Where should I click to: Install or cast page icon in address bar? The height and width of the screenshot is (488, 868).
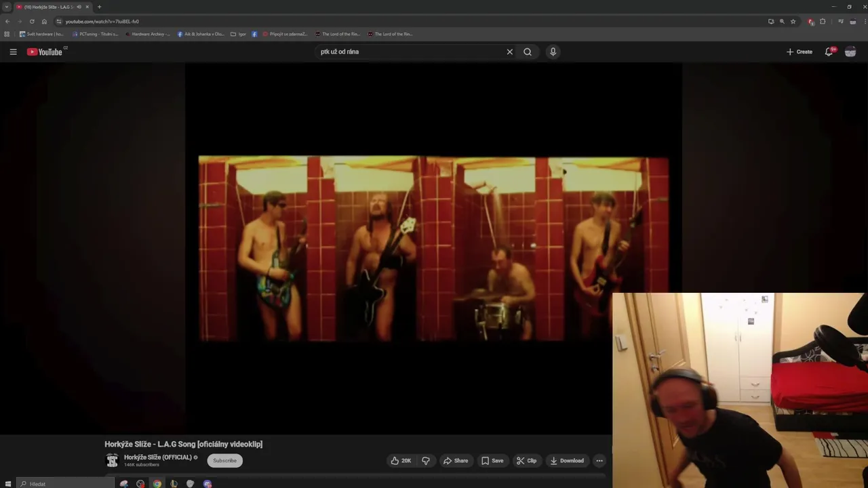[x=771, y=22]
